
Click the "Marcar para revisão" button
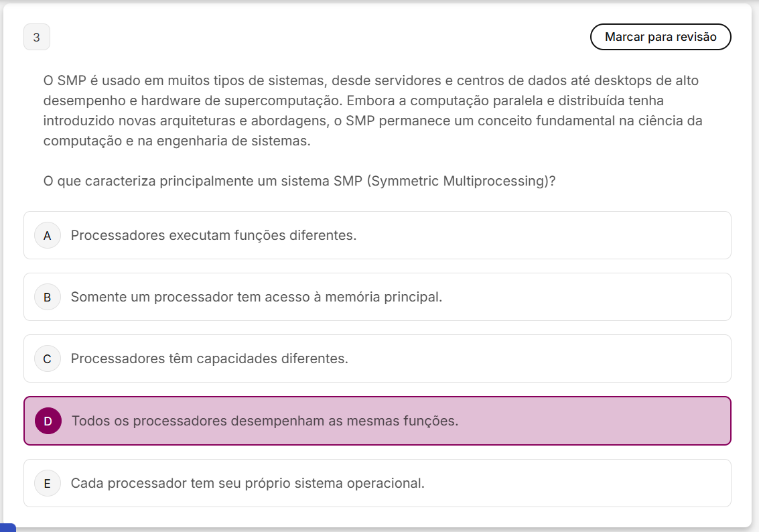[x=660, y=37]
